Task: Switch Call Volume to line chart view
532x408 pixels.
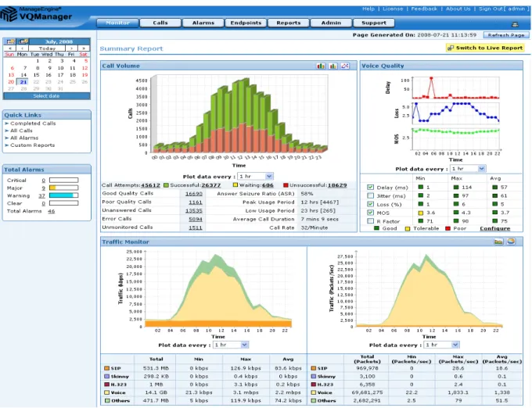Action: click(x=345, y=66)
